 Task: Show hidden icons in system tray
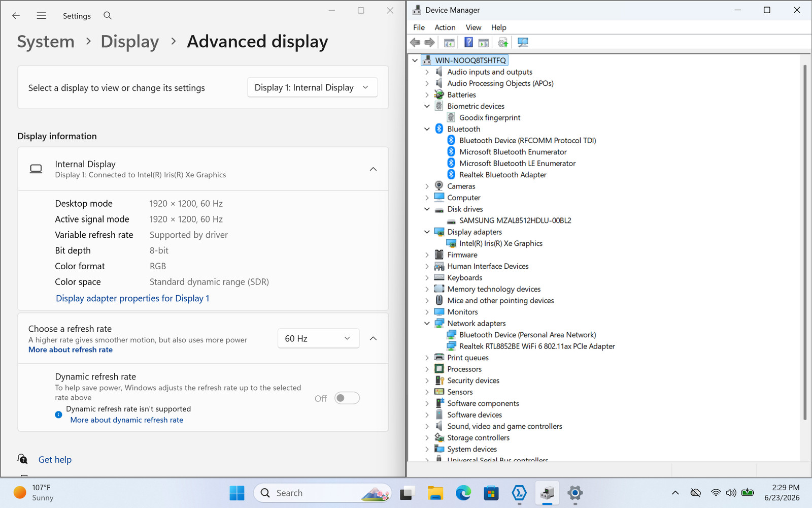click(x=675, y=493)
